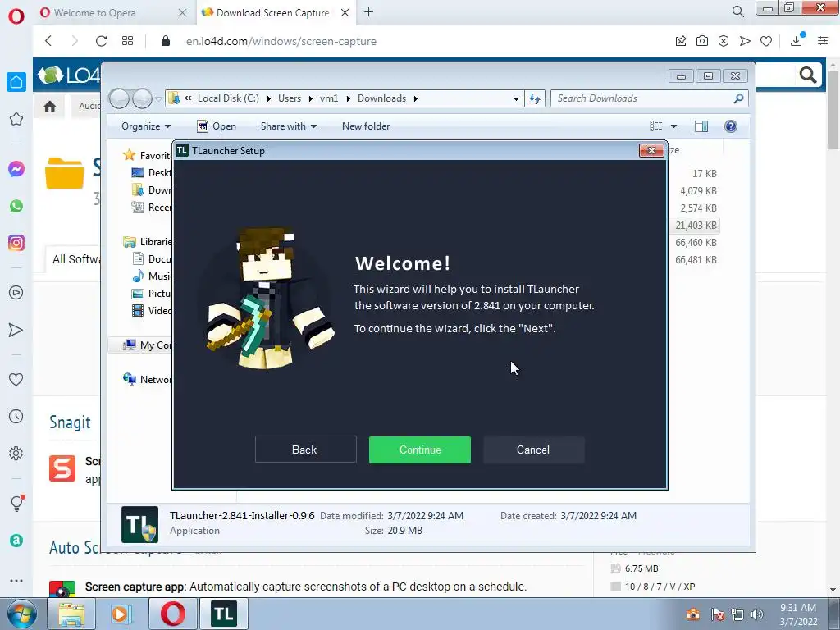The height and width of the screenshot is (630, 840).
Task: Select the 21,403 KB file row
Action: click(696, 226)
